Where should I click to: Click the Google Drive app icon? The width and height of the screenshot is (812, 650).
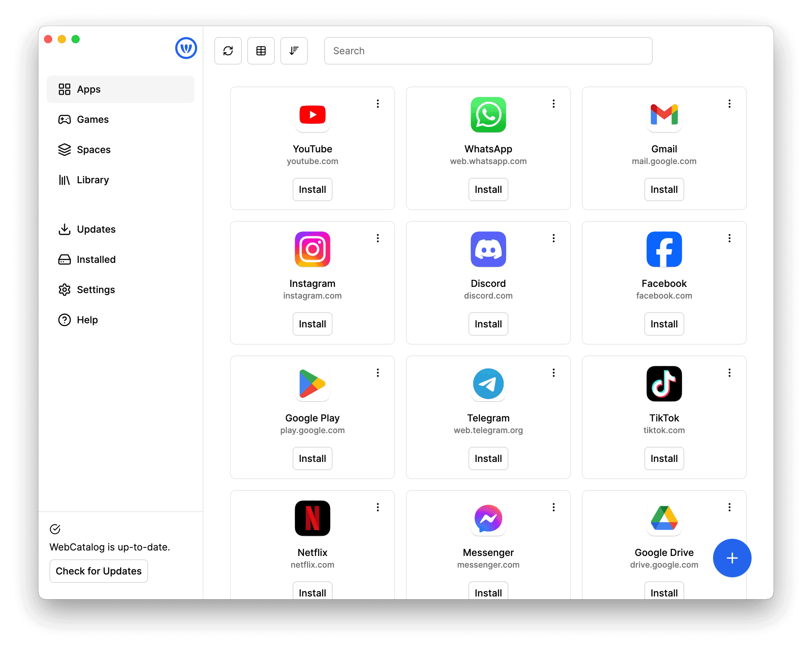coord(663,517)
